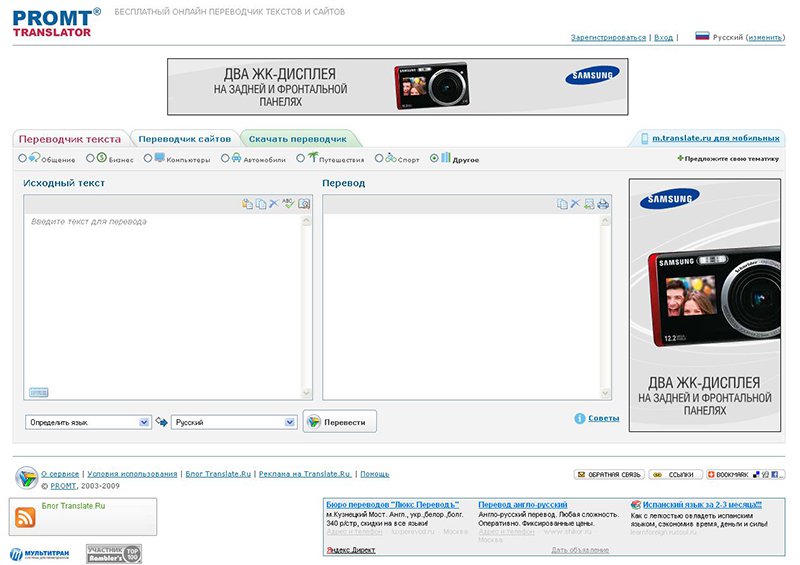Image resolution: width=800 pixels, height=565 pixels.
Task: Select the Другое topic radio button
Action: pyautogui.click(x=434, y=158)
